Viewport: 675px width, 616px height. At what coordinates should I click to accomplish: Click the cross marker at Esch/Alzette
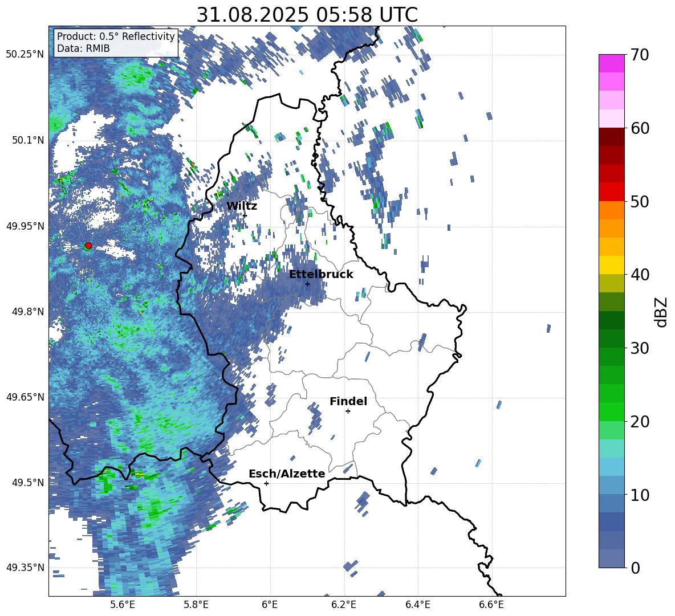pos(266,483)
